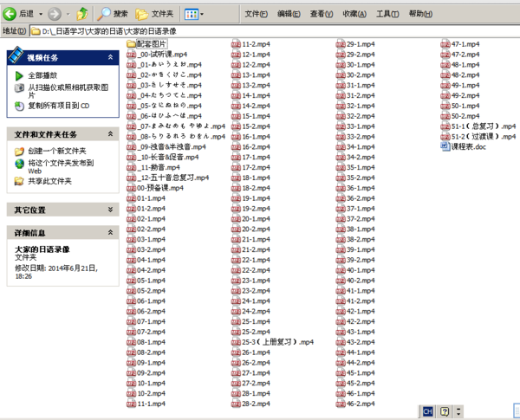This screenshot has width=520, height=420.
Task: Click 复制所有项目到 CD link
Action: pyautogui.click(x=58, y=106)
